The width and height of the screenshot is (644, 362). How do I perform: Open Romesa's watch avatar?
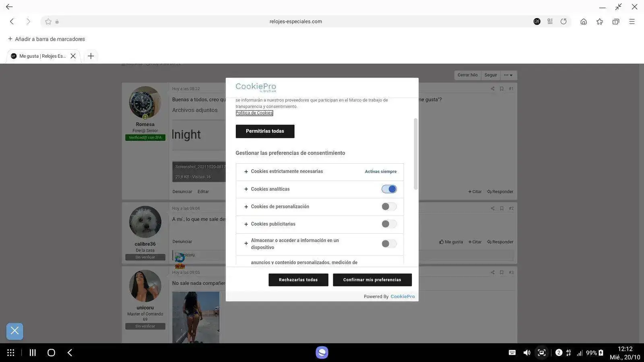(x=145, y=103)
